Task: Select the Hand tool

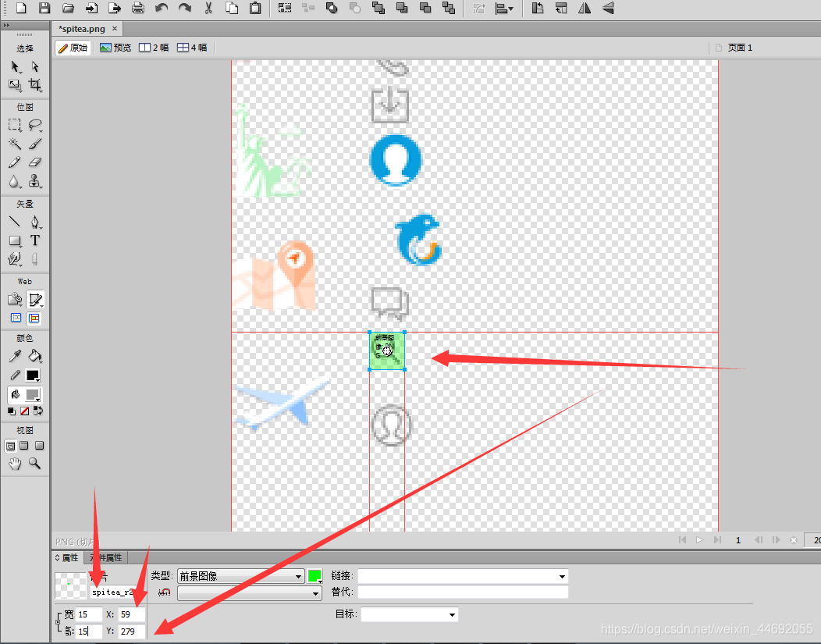Action: [15, 464]
